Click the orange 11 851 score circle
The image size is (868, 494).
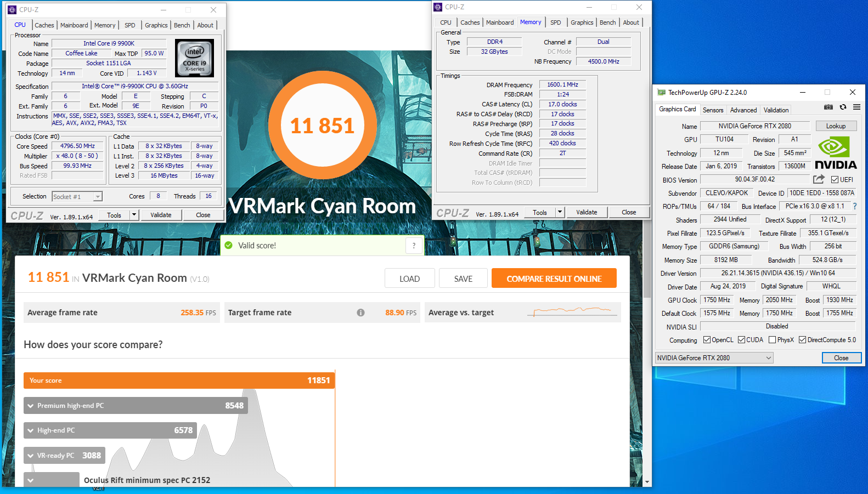point(322,126)
